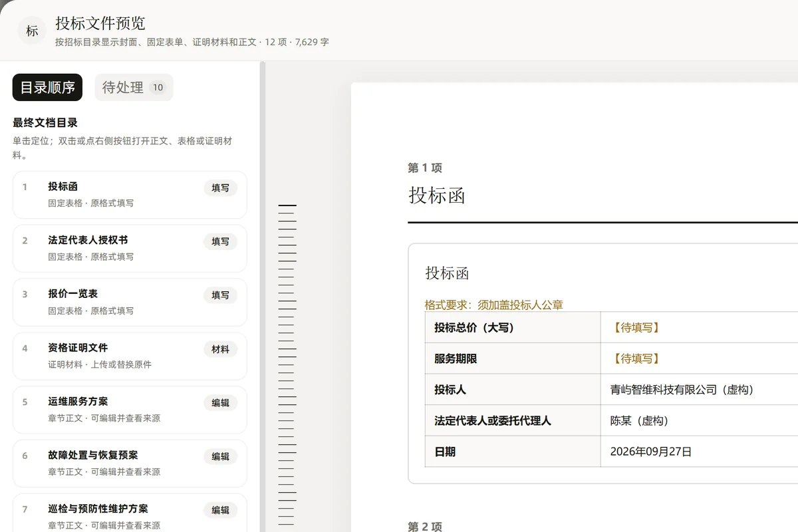
Task: Select the 投标函 directory item
Action: [130, 195]
